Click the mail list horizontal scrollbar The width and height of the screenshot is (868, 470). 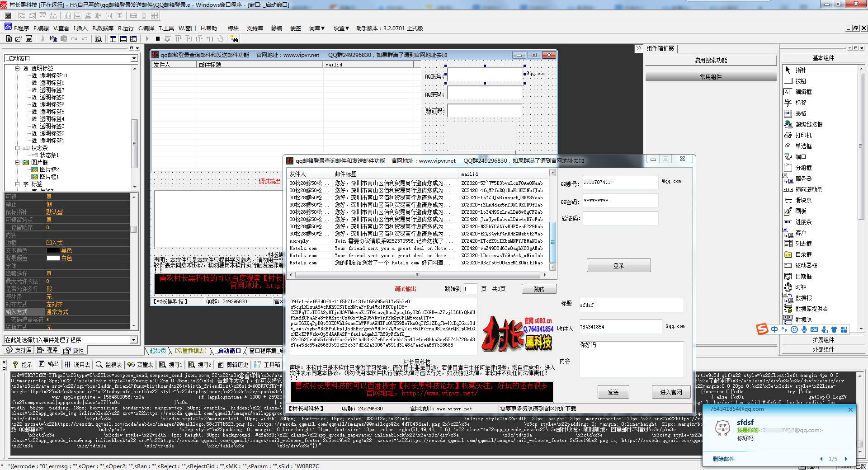pyautogui.click(x=418, y=275)
